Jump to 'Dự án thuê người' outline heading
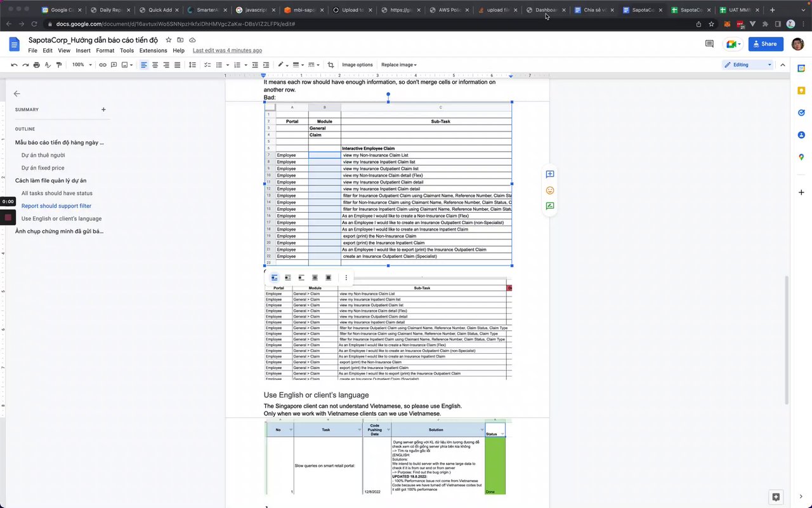 [x=43, y=155]
